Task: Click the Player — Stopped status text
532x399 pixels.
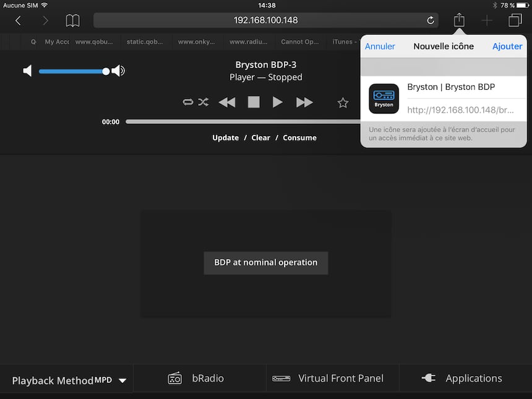Action: 265,77
